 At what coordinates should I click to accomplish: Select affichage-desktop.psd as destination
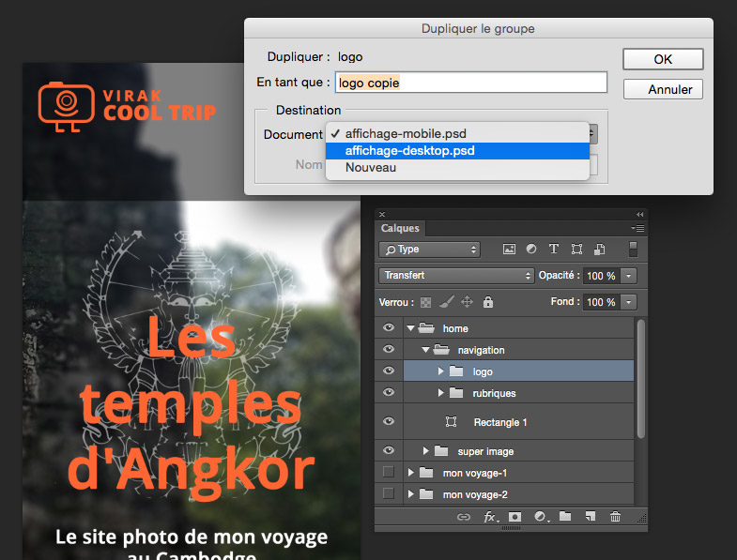457,151
